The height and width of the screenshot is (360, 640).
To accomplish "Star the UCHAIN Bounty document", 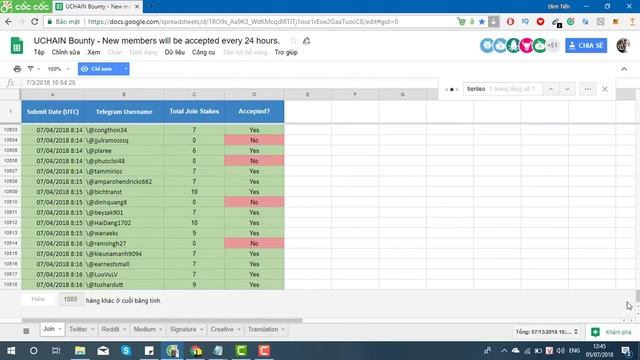I will click(293, 40).
